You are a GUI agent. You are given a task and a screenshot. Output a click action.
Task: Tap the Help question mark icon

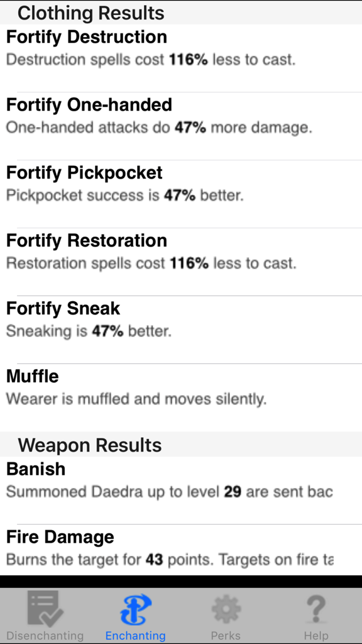pyautogui.click(x=316, y=608)
